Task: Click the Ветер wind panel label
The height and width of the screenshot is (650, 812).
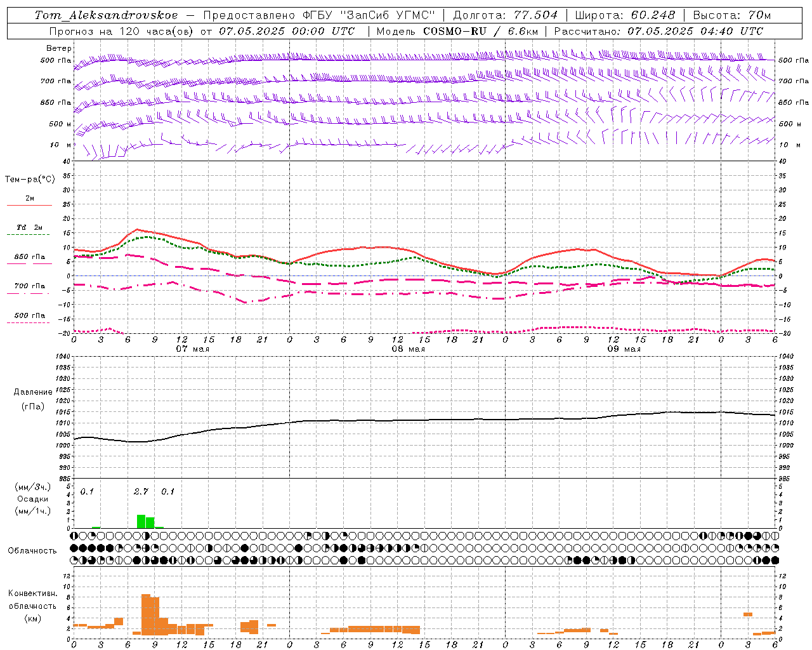Action: coord(59,48)
